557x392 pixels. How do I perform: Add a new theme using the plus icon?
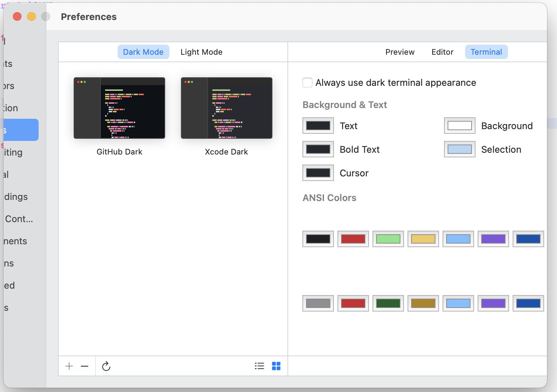pos(69,366)
